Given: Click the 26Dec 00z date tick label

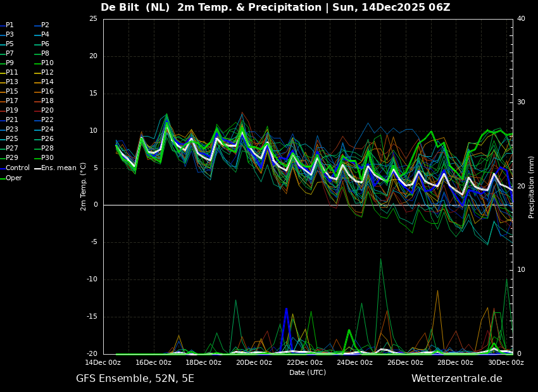Looking at the screenshot, I should point(405,363).
